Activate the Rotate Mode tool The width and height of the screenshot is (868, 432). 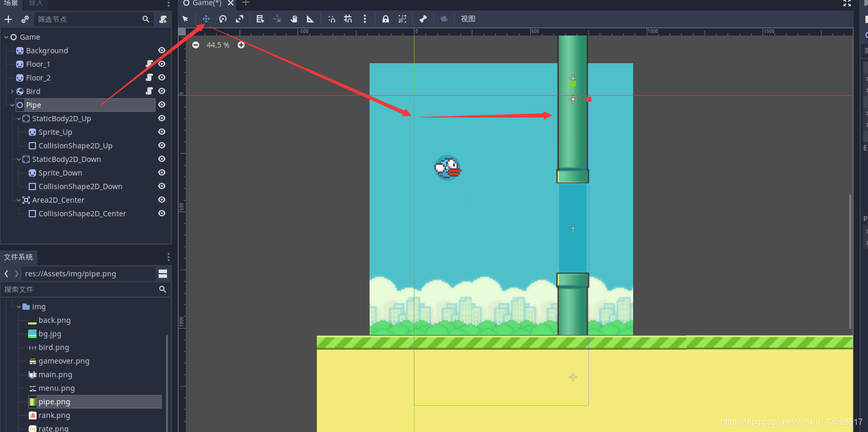[x=223, y=19]
